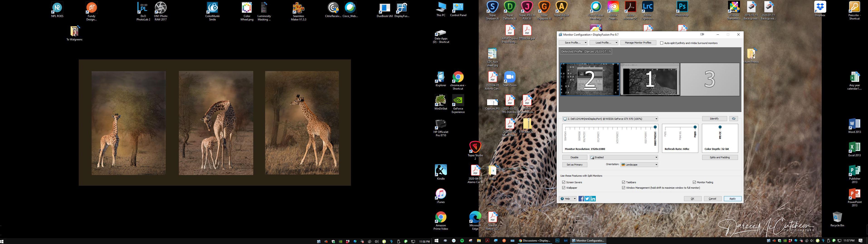
Task: Enable Auto-split Eyefinity and nVidia Surround checkbox
Action: [x=662, y=43]
